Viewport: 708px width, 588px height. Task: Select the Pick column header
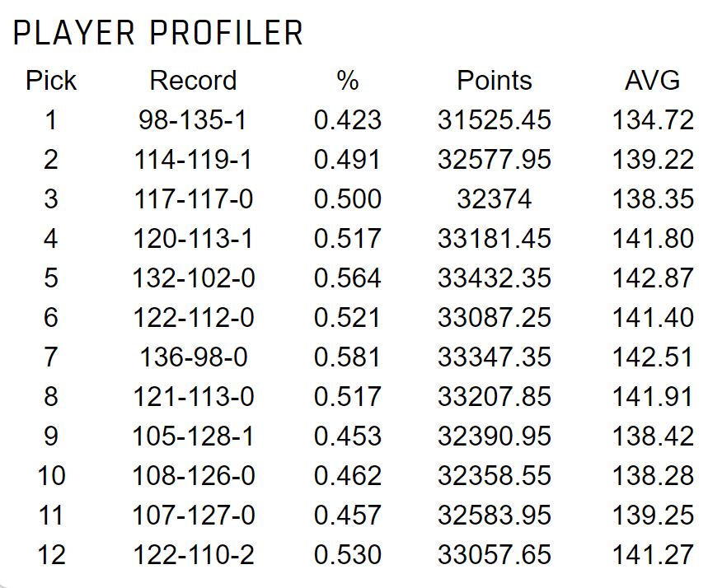pos(51,81)
